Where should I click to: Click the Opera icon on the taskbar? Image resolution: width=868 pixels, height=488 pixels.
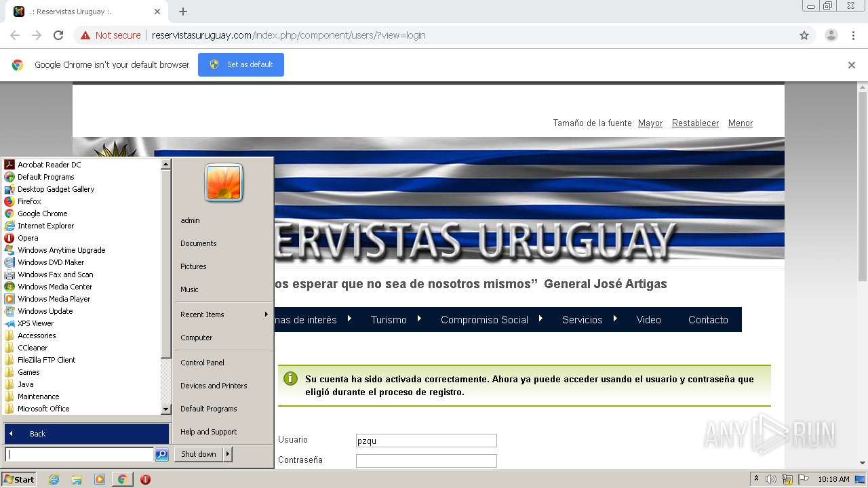145,479
